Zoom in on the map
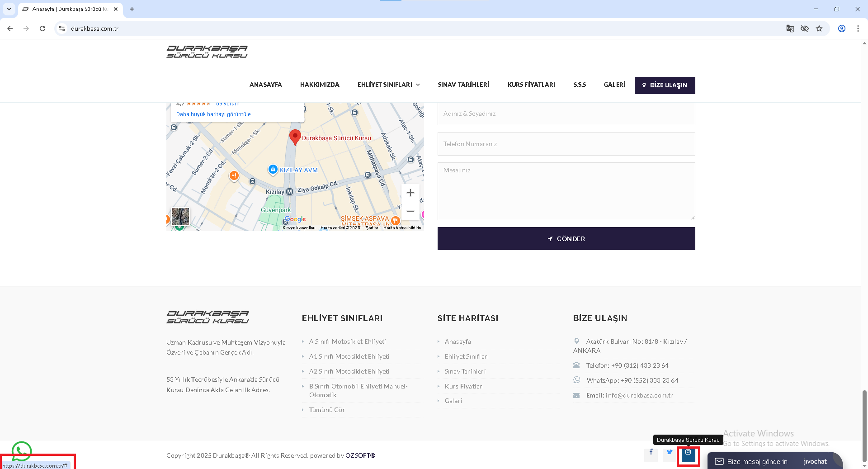The image size is (868, 469). tap(410, 193)
